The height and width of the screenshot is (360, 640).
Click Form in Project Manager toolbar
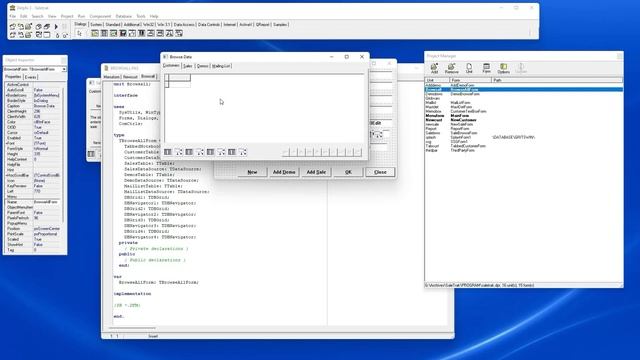(x=486, y=68)
